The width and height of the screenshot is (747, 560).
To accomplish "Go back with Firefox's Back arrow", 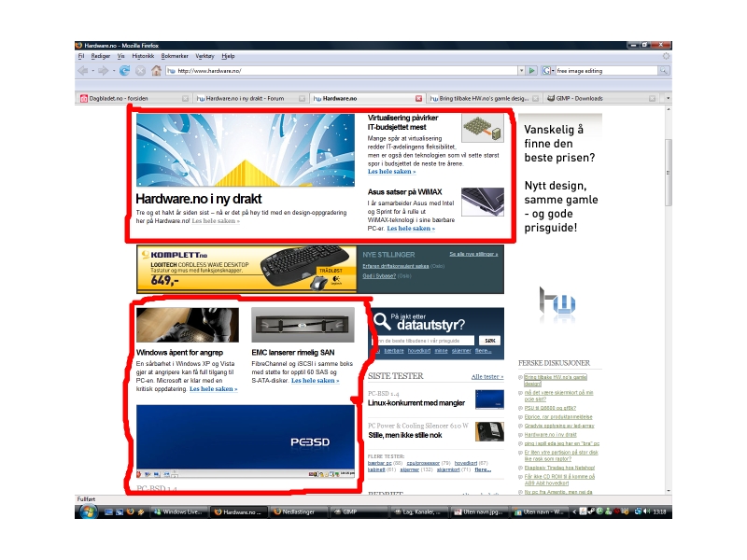I will (x=82, y=71).
